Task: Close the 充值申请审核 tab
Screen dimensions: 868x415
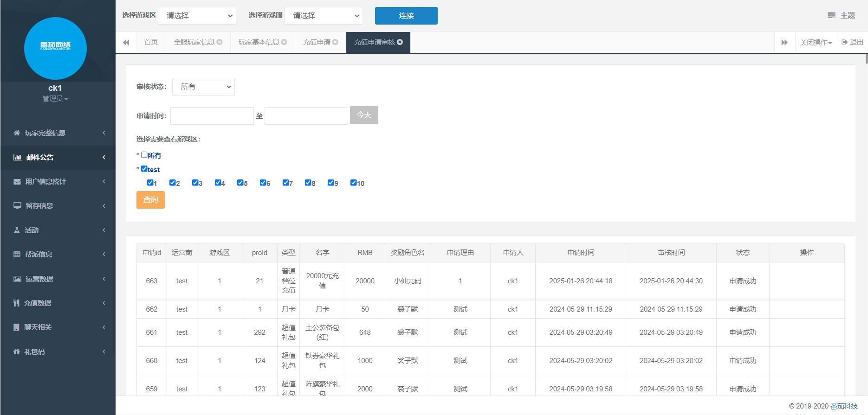Action: [400, 42]
